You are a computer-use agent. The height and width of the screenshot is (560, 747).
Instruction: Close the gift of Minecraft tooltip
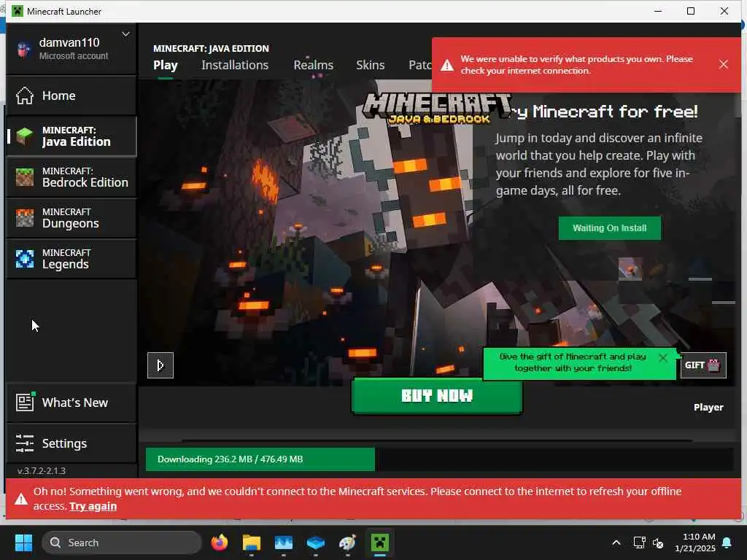point(662,357)
